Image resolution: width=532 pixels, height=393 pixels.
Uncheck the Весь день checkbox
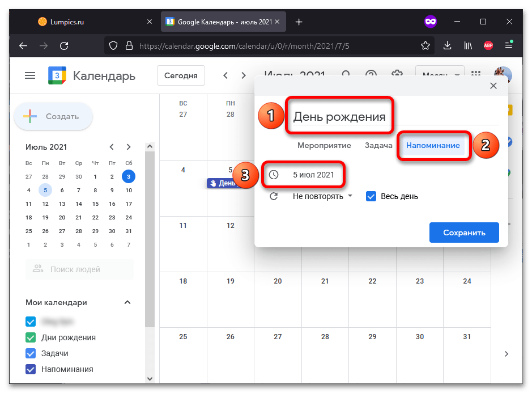pyautogui.click(x=371, y=196)
